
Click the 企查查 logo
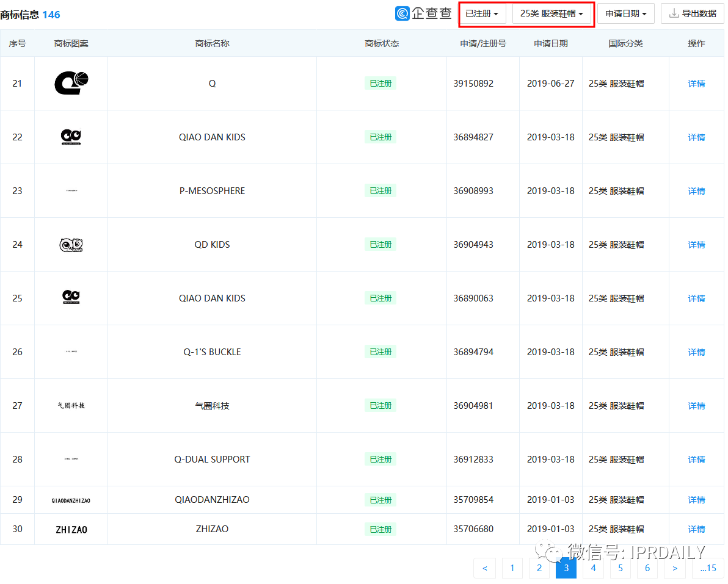(x=423, y=13)
